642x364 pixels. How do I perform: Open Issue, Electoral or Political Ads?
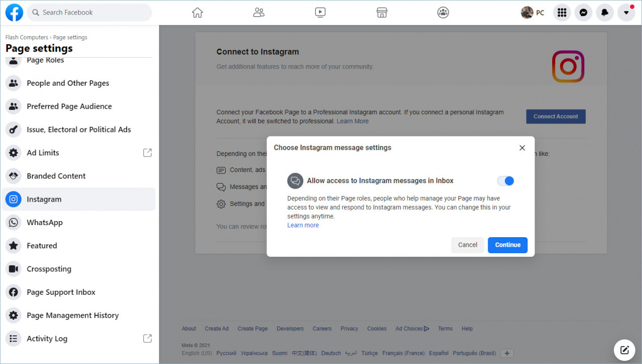pyautogui.click(x=79, y=129)
